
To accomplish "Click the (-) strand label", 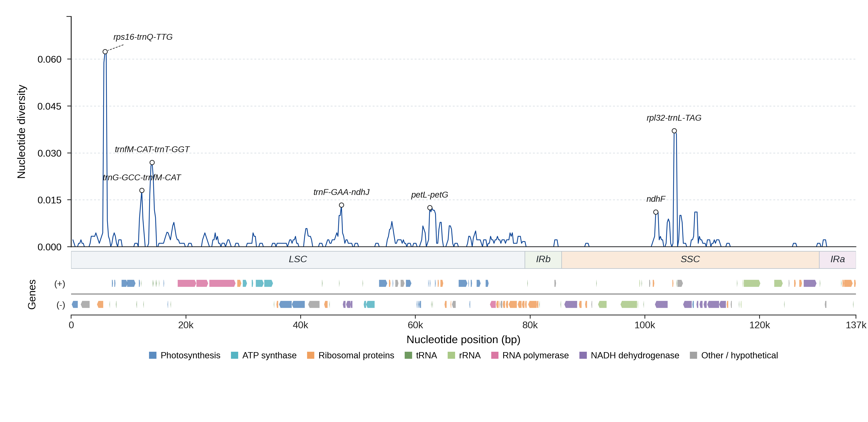I will pyautogui.click(x=61, y=305).
